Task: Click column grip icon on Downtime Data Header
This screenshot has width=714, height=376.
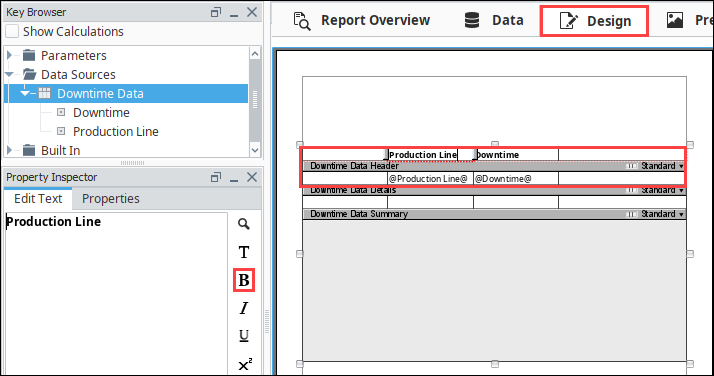Action: pyautogui.click(x=631, y=166)
